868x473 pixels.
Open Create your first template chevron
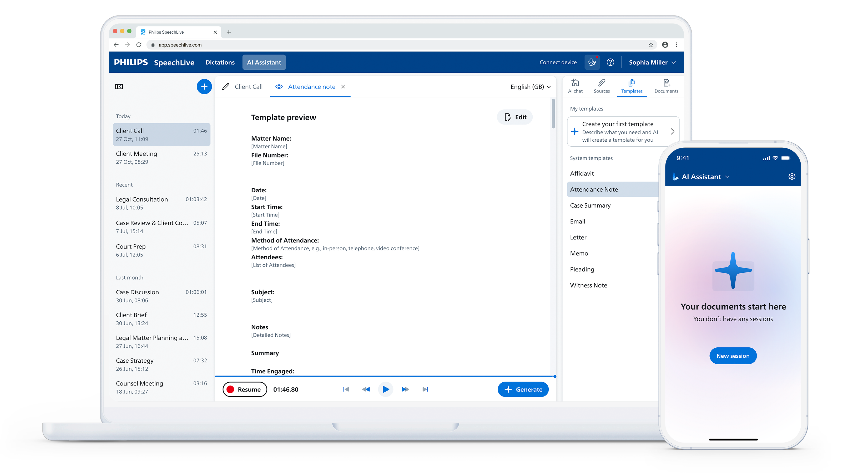[x=672, y=131]
